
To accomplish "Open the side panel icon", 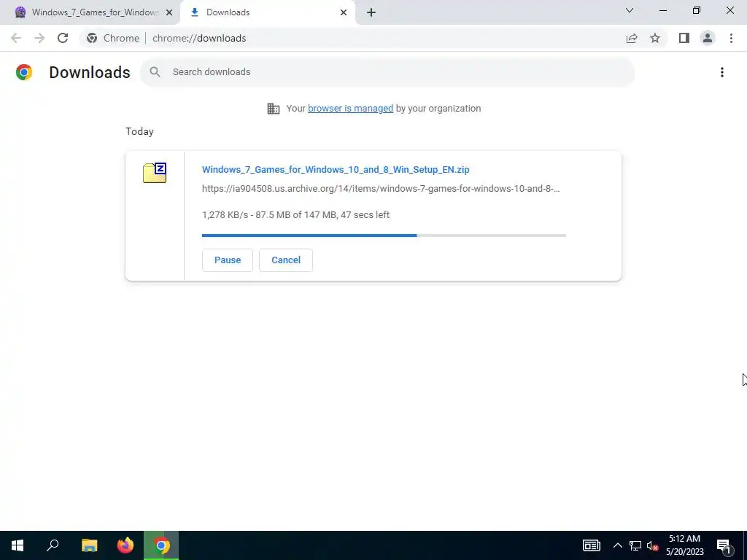I will click(x=684, y=38).
